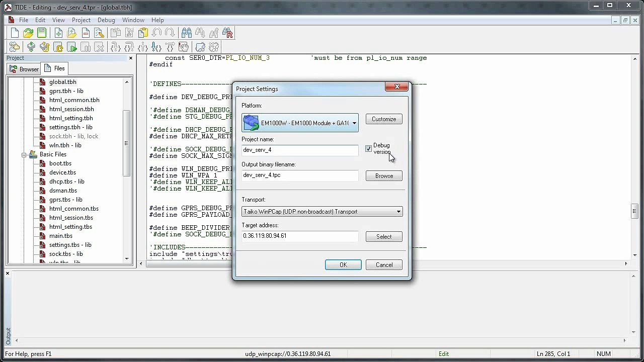The image size is (644, 362).
Task: Click the Select button for target address
Action: coord(384,237)
